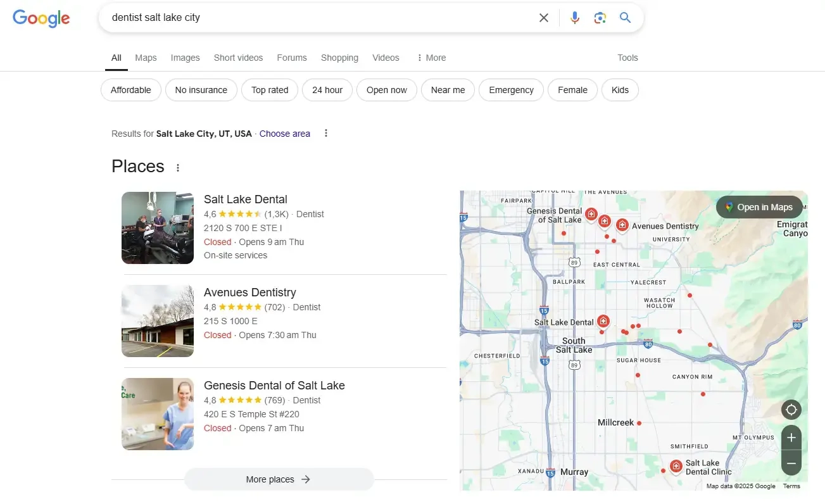Start a voice search with microphone
825x504 pixels.
click(x=574, y=18)
